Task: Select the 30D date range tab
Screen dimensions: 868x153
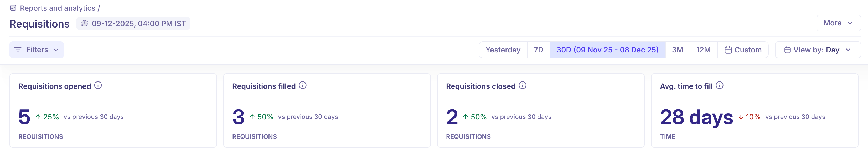Action: click(x=607, y=50)
